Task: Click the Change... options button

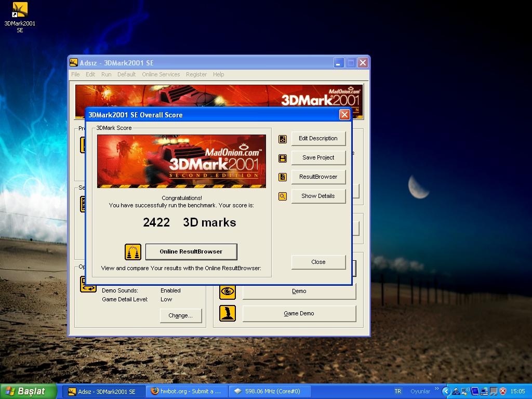Action: (x=180, y=315)
